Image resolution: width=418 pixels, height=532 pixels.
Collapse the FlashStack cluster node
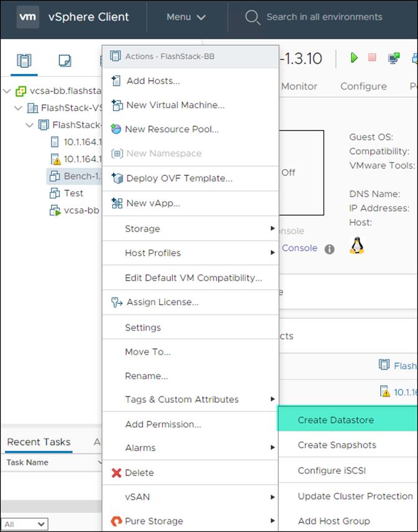(x=29, y=125)
